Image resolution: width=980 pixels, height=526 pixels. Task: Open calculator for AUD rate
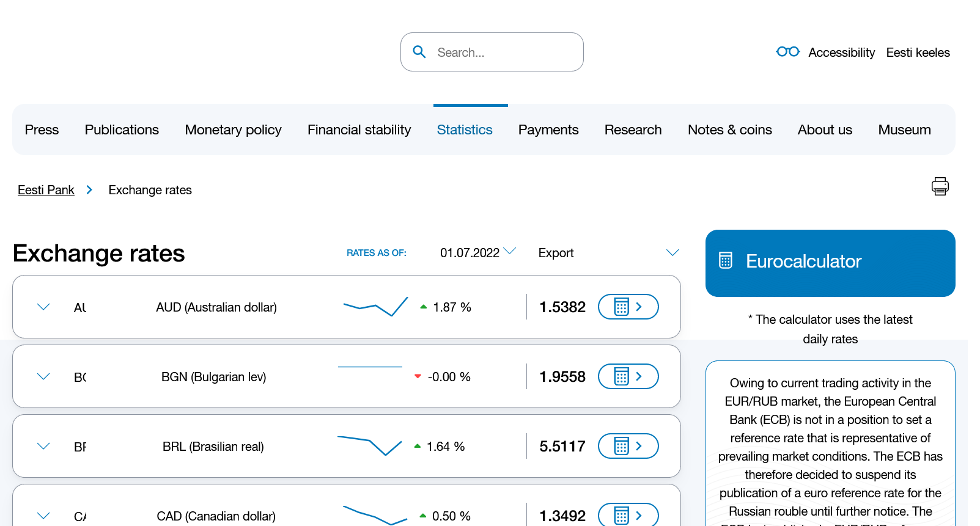coord(628,307)
